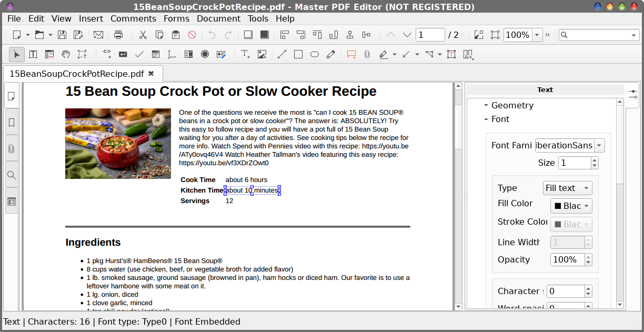Viewport: 644px width, 332px height.
Task: Open the Fill text Type dropdown
Action: point(568,188)
